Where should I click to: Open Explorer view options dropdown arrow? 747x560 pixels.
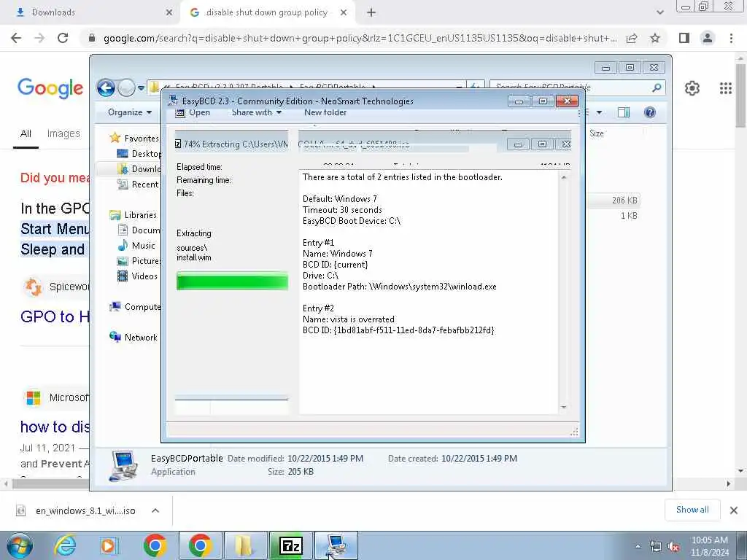pos(600,112)
